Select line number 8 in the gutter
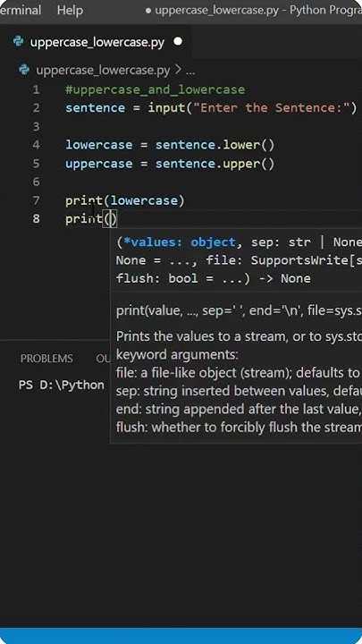This screenshot has width=362, height=644. tap(36, 218)
